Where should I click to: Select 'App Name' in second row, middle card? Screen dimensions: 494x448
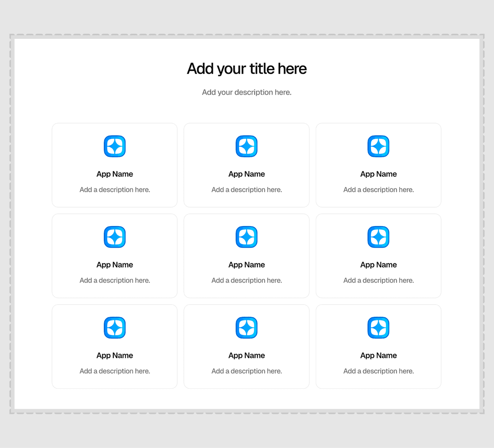247,265
